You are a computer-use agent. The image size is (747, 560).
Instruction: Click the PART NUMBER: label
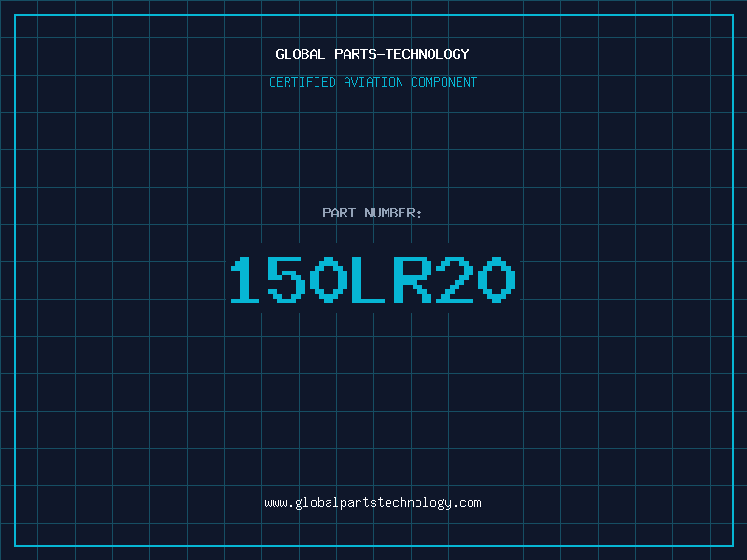372,213
